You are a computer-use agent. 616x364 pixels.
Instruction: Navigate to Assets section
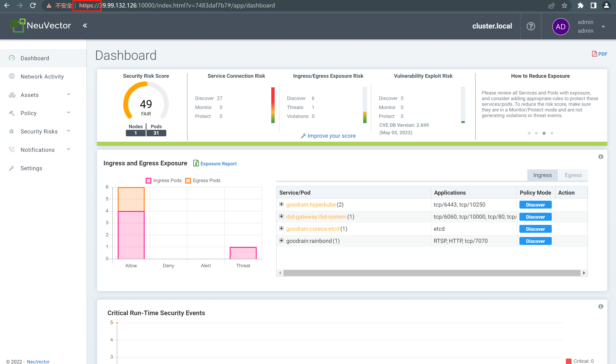click(30, 94)
